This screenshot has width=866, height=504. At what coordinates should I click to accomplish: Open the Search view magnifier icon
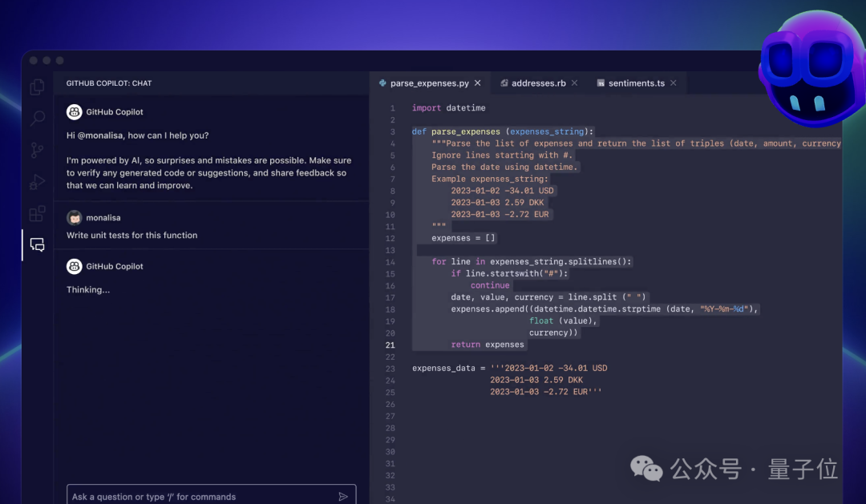38,119
